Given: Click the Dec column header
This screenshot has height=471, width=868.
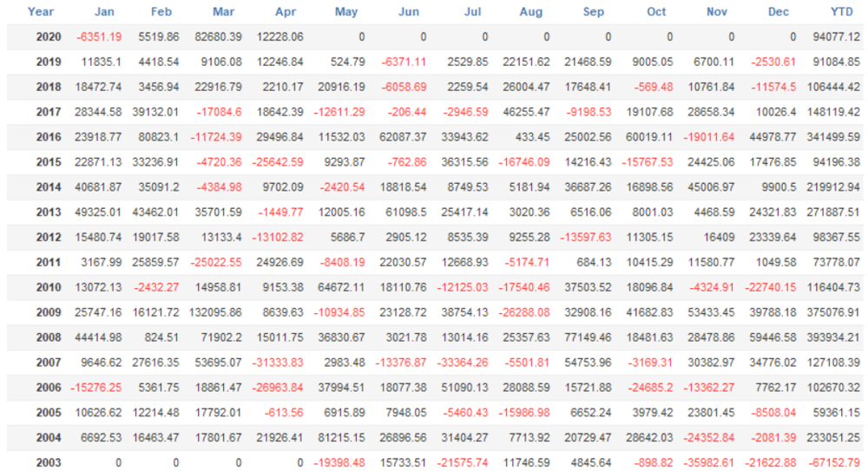Looking at the screenshot, I should 779,12.
